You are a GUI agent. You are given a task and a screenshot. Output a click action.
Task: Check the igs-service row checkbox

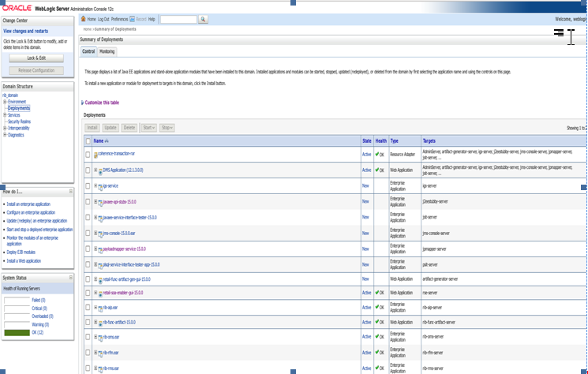tap(88, 186)
